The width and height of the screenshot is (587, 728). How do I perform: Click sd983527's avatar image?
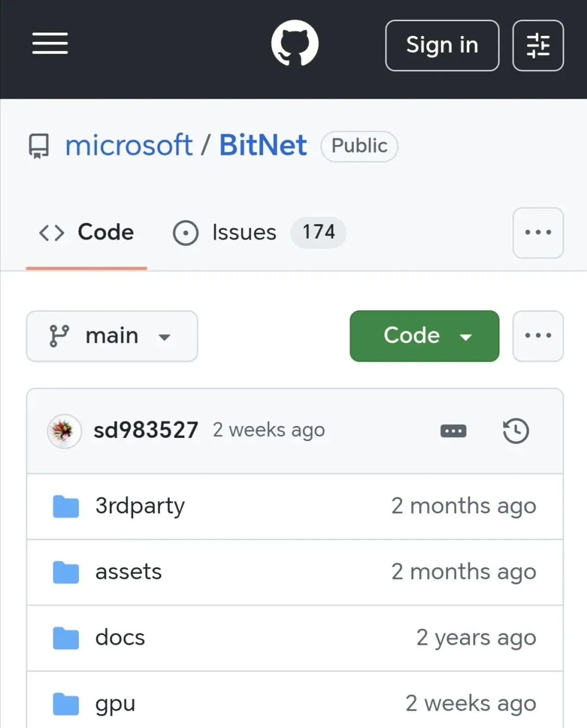point(64,431)
